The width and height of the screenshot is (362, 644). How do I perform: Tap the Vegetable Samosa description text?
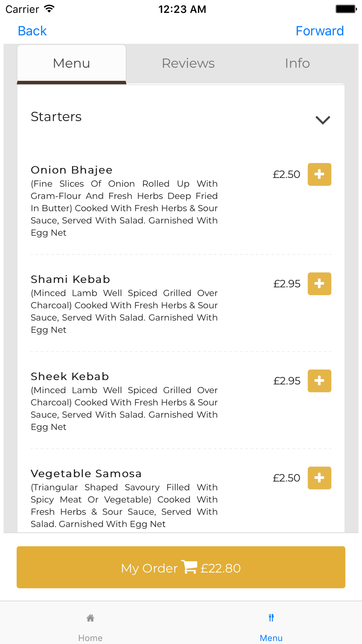tap(124, 506)
